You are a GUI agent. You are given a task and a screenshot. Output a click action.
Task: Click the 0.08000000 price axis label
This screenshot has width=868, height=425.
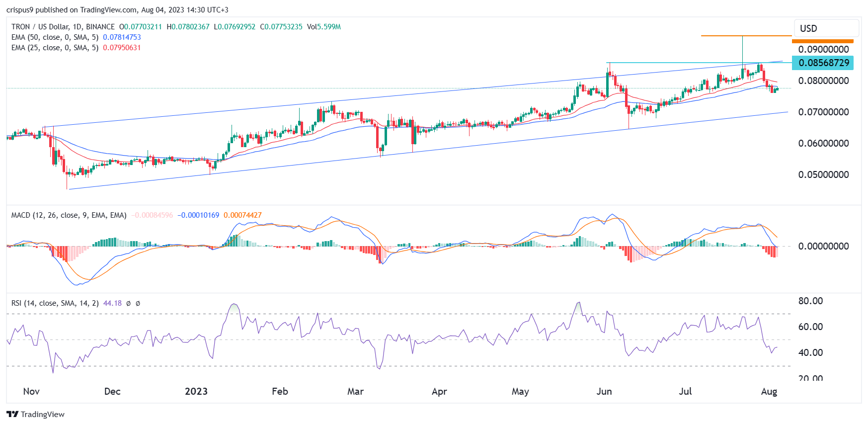(x=823, y=81)
